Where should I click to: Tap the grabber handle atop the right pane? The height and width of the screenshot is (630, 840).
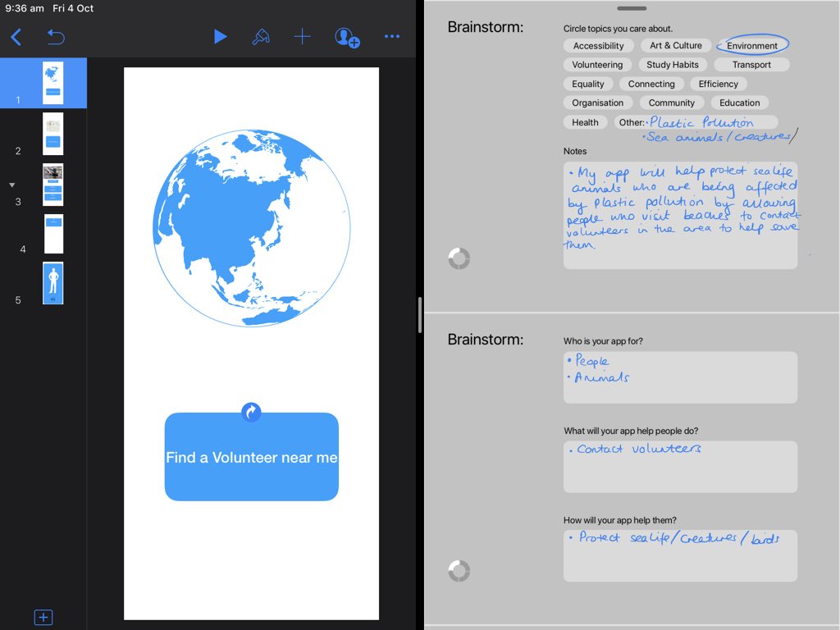pyautogui.click(x=632, y=8)
